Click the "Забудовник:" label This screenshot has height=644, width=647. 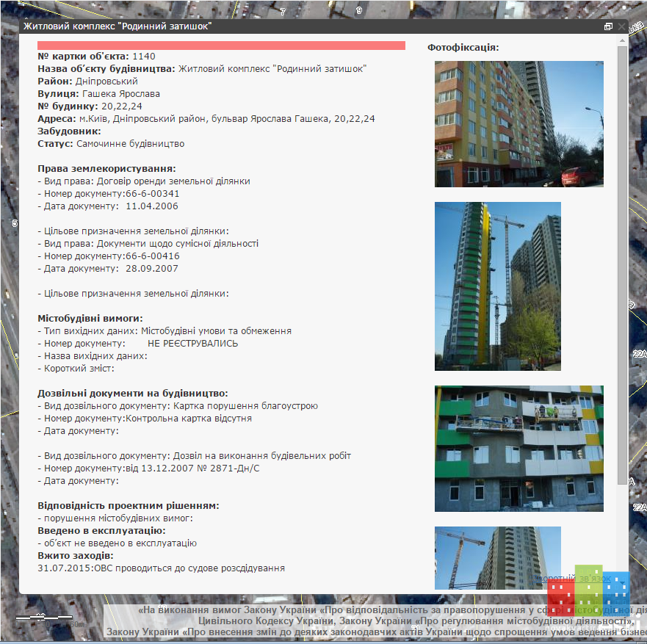(x=69, y=131)
